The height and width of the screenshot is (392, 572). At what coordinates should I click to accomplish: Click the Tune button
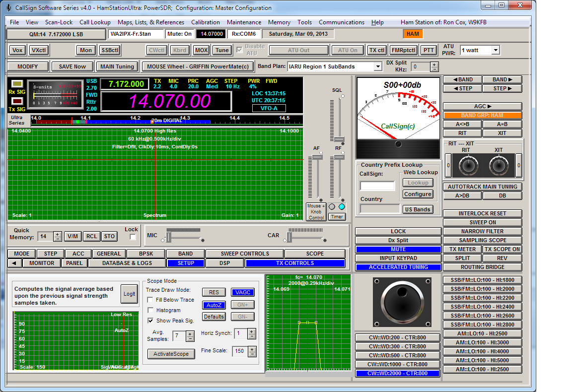click(x=222, y=50)
